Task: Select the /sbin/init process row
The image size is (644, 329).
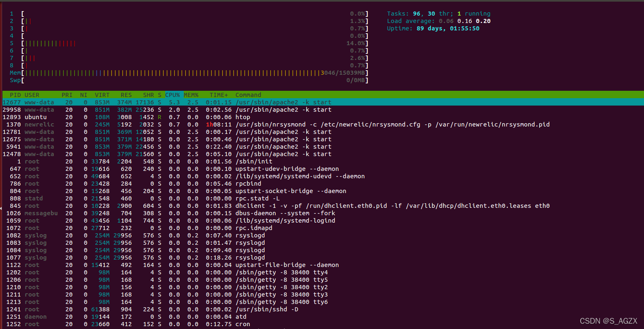Action: (x=323, y=161)
